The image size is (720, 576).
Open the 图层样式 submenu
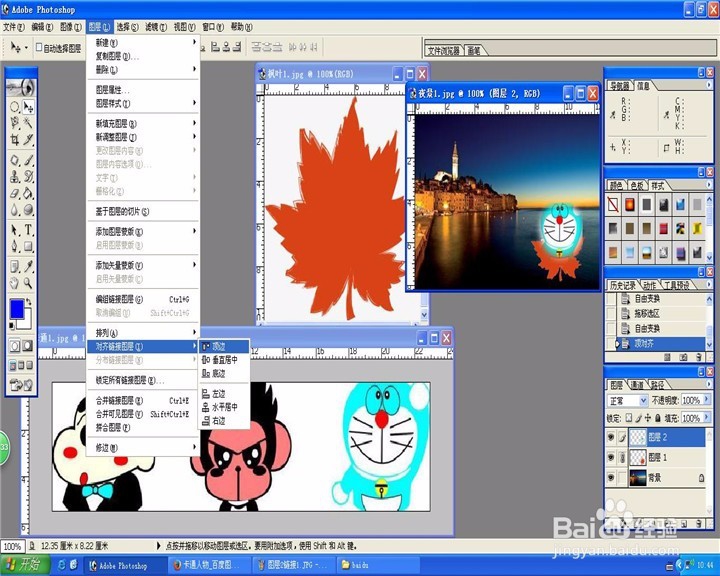pyautogui.click(x=143, y=104)
